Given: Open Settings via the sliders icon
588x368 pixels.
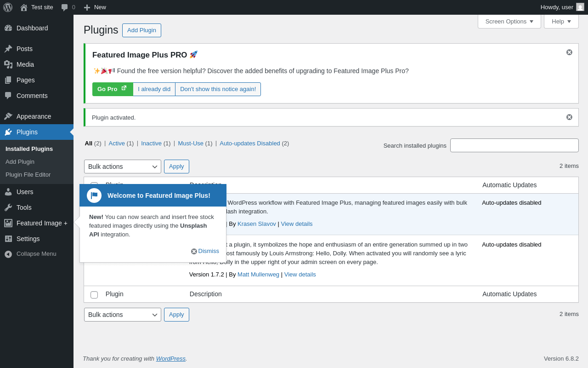Looking at the screenshot, I should click(x=8, y=239).
